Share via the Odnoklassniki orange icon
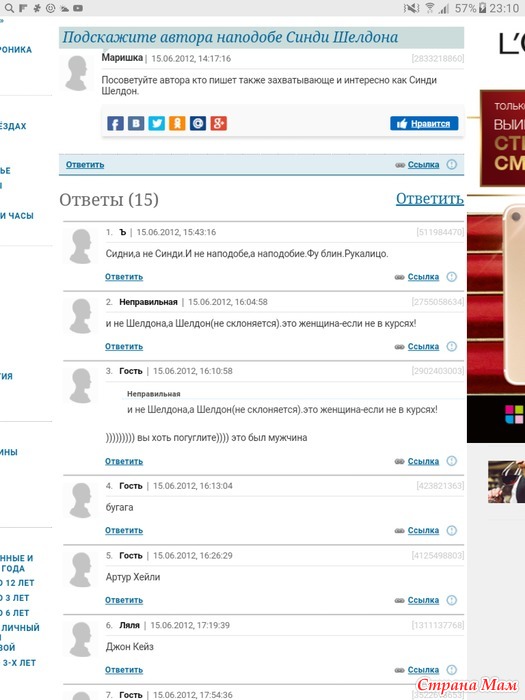This screenshot has width=525, height=700. click(x=177, y=123)
